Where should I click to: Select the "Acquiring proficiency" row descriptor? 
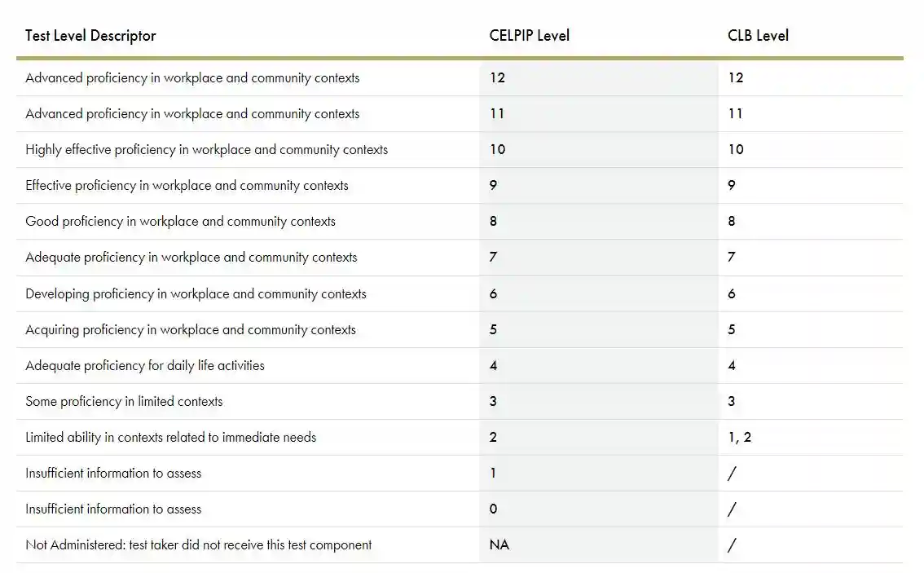tap(191, 330)
